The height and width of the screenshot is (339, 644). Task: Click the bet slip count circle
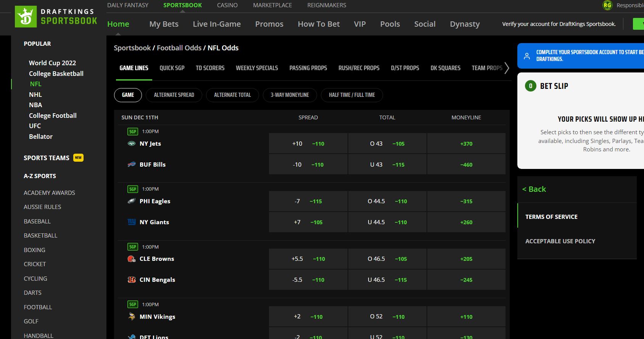pyautogui.click(x=530, y=86)
